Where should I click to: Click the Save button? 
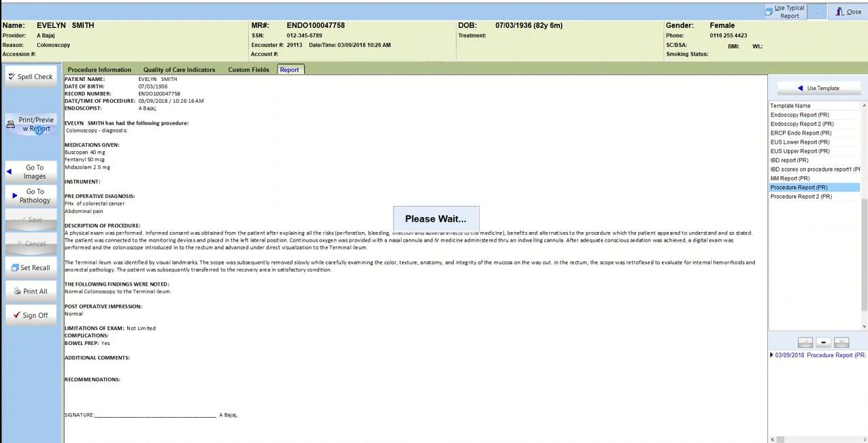coord(30,219)
